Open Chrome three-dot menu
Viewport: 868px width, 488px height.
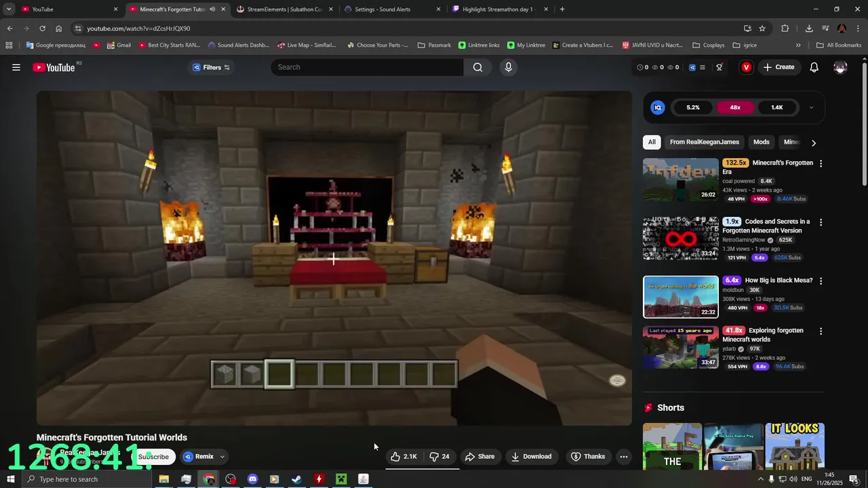click(858, 28)
